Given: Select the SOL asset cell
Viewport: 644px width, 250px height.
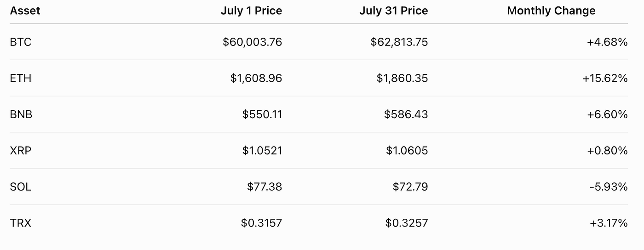Looking at the screenshot, I should pyautogui.click(x=21, y=187).
